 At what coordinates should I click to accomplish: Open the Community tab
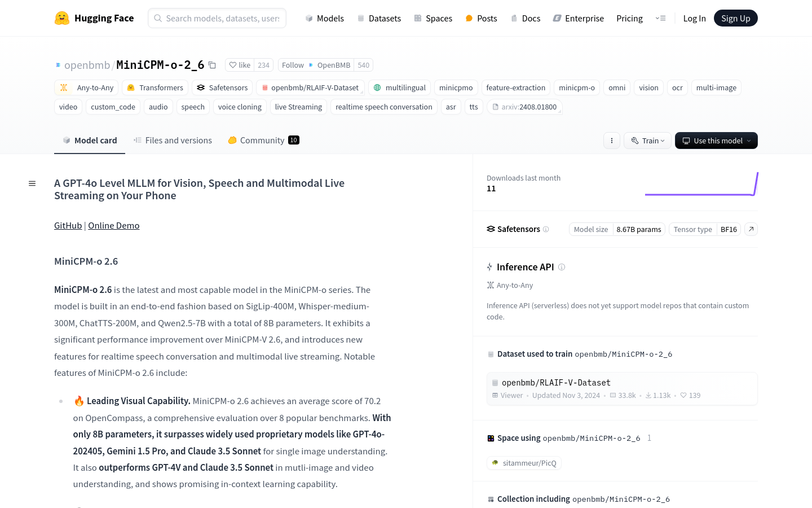pyautogui.click(x=263, y=141)
